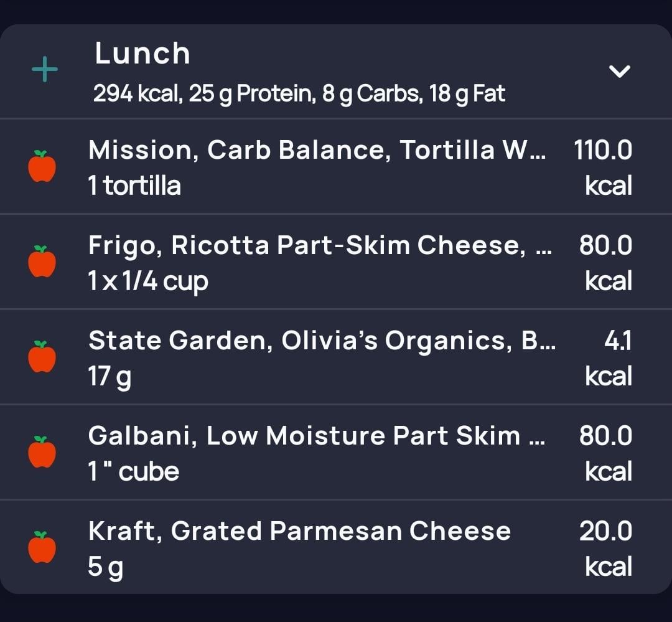Collapse the Lunch section with the chevron
Viewport: 672px width, 622px height.
click(x=619, y=71)
